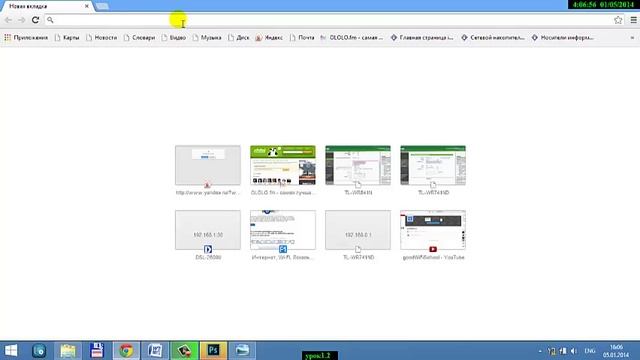640x360 pixels.
Task: Open the 192.168.0.1 TL-WR741ND thumbnail
Action: tap(358, 230)
